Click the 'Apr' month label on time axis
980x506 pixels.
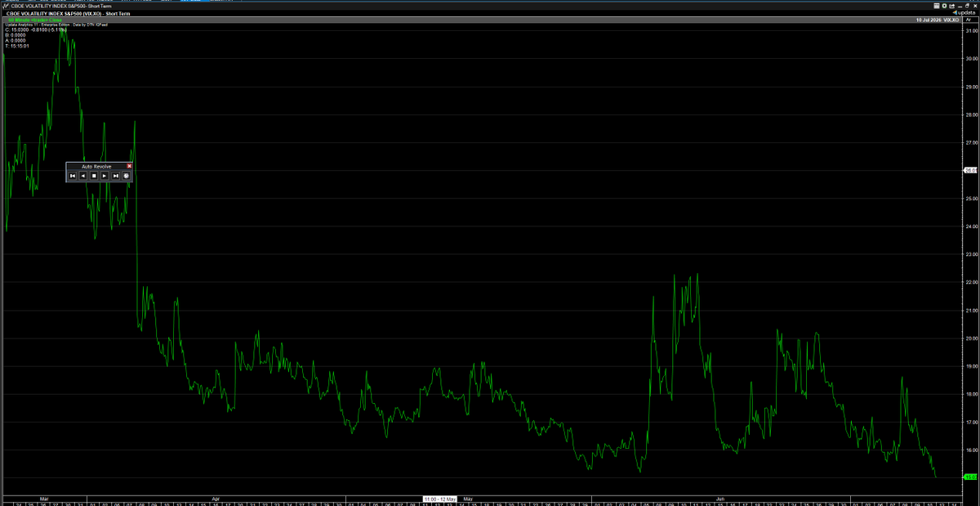pyautogui.click(x=216, y=498)
